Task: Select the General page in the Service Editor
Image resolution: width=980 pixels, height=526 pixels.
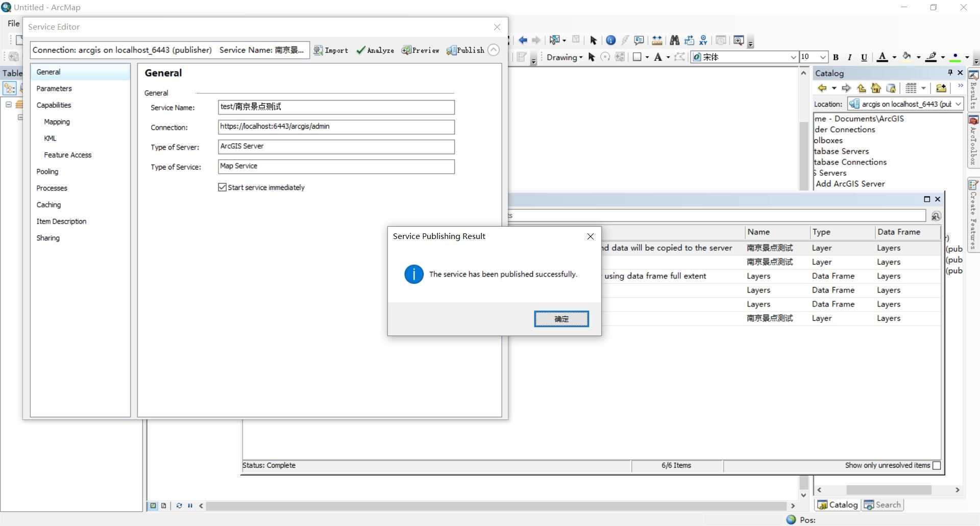Action: 80,72
